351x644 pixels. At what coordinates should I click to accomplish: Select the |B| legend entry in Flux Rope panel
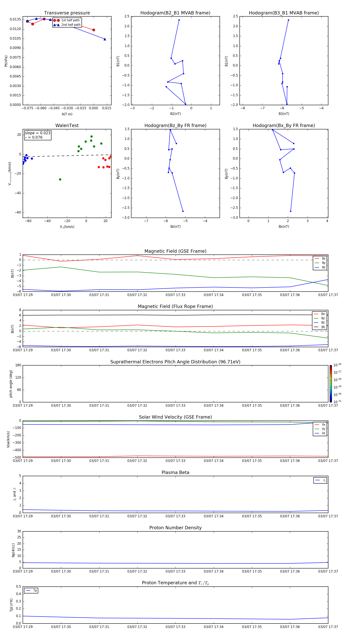320,327
